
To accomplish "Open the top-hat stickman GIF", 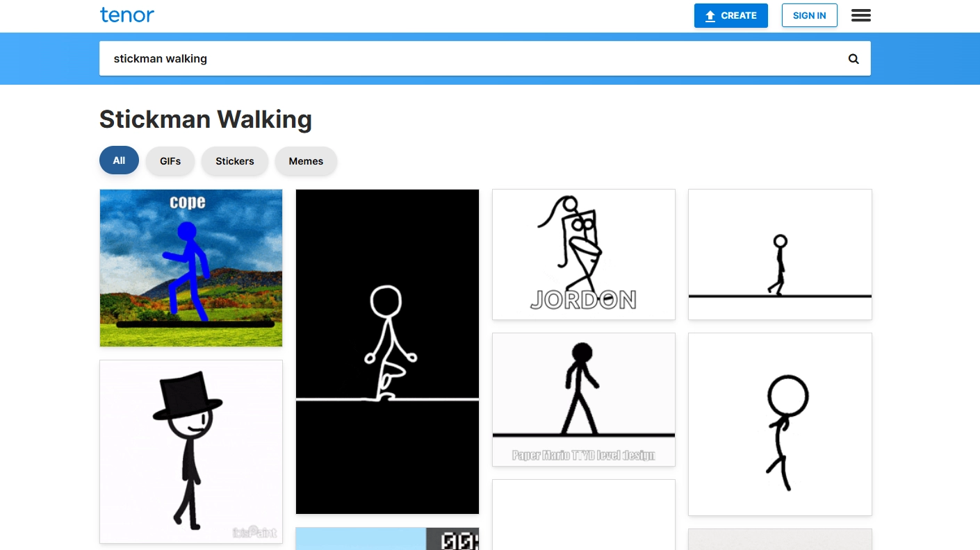I will click(190, 451).
